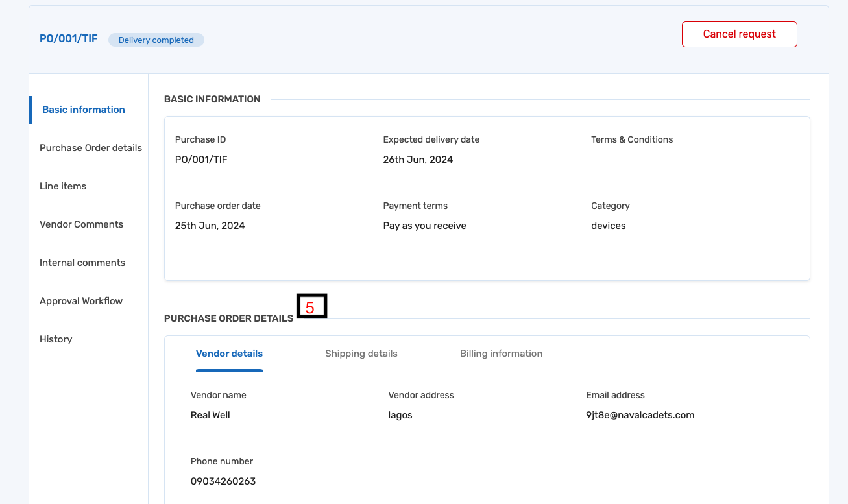Select Purchase Order details in the sidebar
Viewport: 848px width, 504px height.
click(90, 148)
